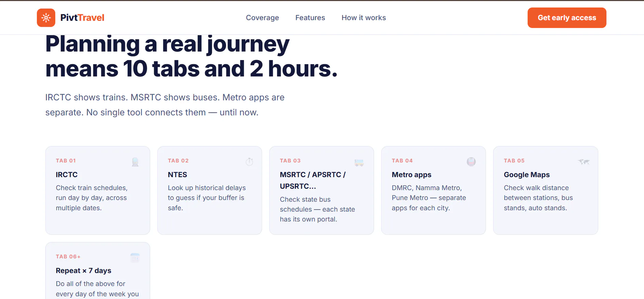Click the TAB 05 label

tap(514, 161)
